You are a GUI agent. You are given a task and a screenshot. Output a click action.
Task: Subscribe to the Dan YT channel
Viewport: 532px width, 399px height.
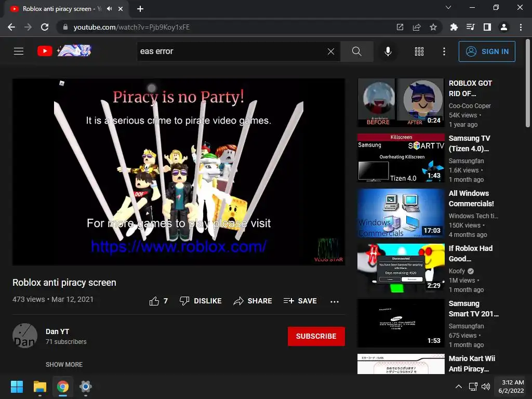click(316, 336)
